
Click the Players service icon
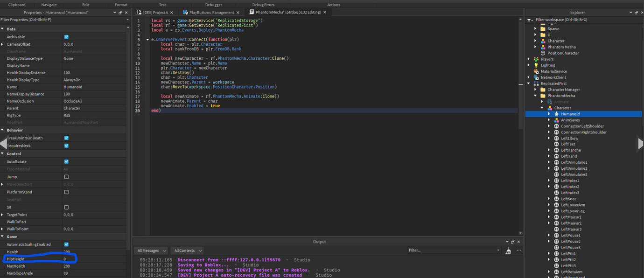coord(536,59)
